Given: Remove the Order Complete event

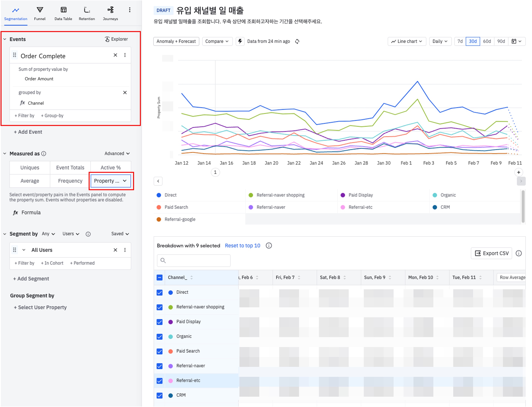Looking at the screenshot, I should coord(115,55).
